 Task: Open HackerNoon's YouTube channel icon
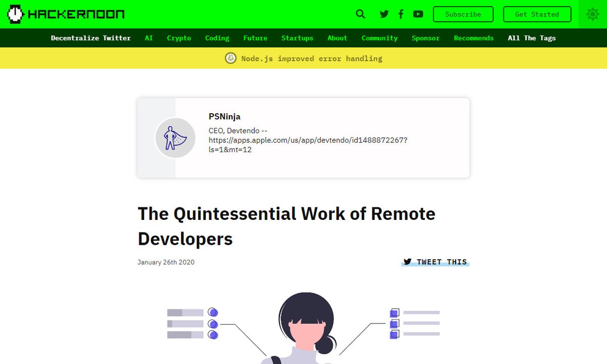pos(418,14)
